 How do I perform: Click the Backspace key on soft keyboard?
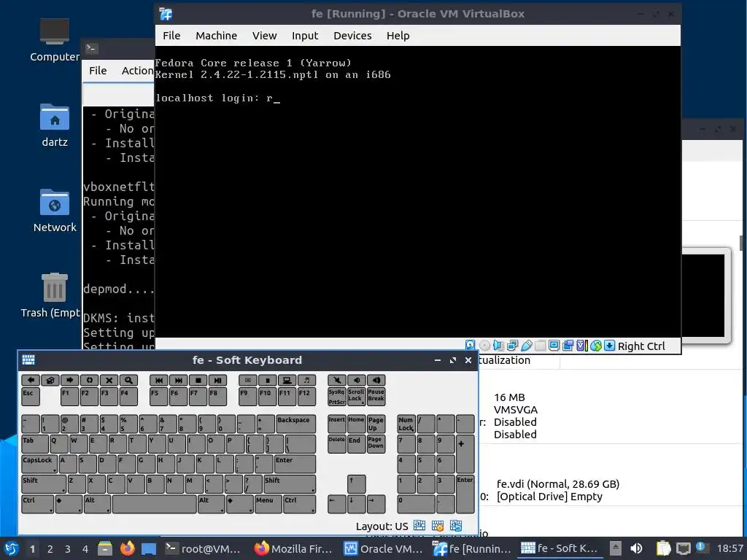295,424
